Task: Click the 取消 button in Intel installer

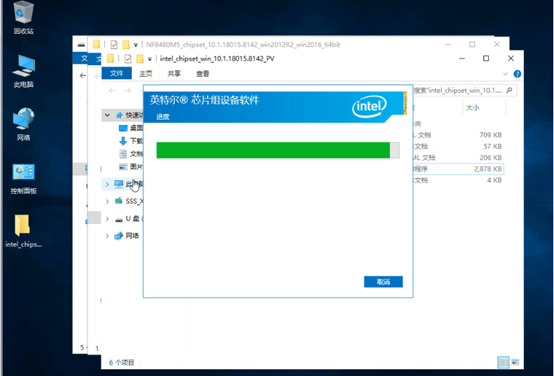Action: (x=383, y=282)
